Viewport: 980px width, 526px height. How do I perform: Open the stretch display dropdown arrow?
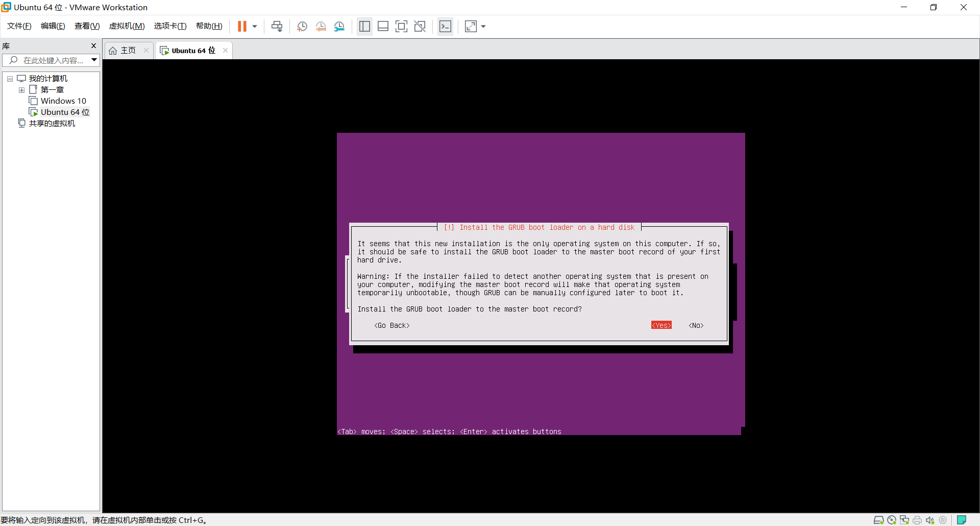tap(483, 26)
